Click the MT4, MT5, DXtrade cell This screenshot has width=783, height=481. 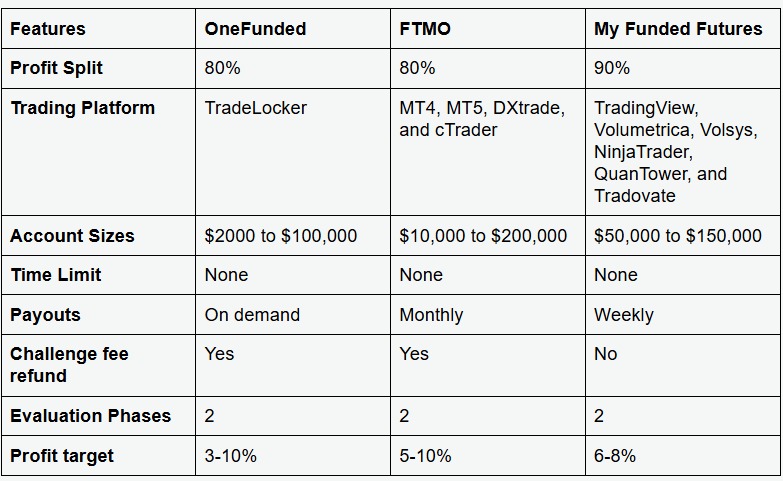[482, 118]
